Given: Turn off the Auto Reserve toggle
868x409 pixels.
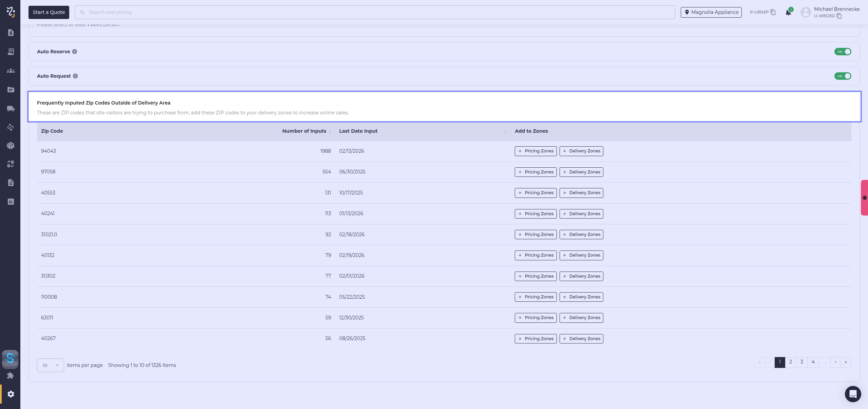Looking at the screenshot, I should 843,52.
